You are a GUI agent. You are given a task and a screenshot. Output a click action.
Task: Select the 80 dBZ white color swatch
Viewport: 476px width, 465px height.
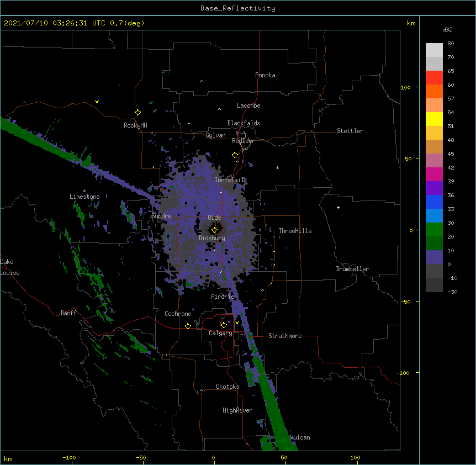coord(434,50)
